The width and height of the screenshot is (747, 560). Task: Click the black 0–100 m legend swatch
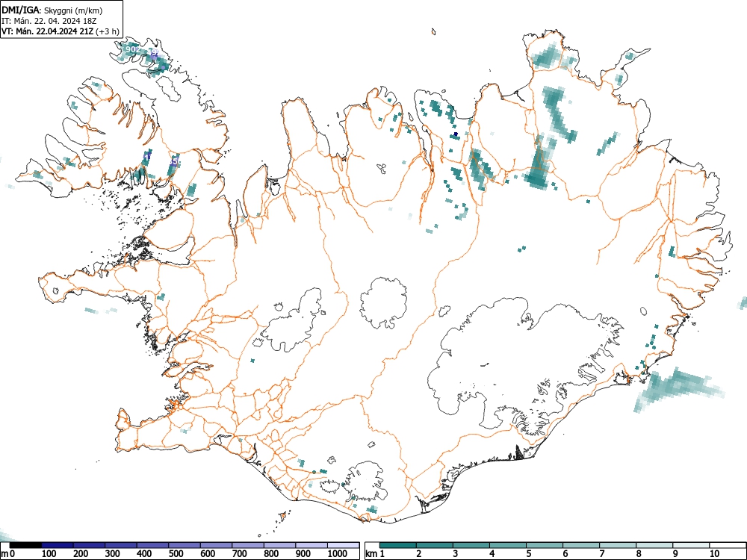click(25, 545)
